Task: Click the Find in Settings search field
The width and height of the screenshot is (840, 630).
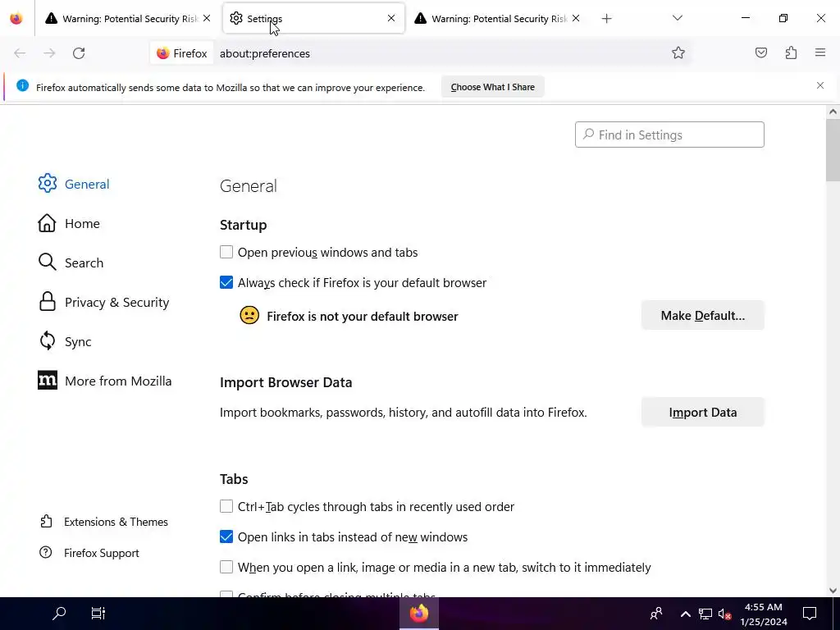Action: [x=669, y=135]
